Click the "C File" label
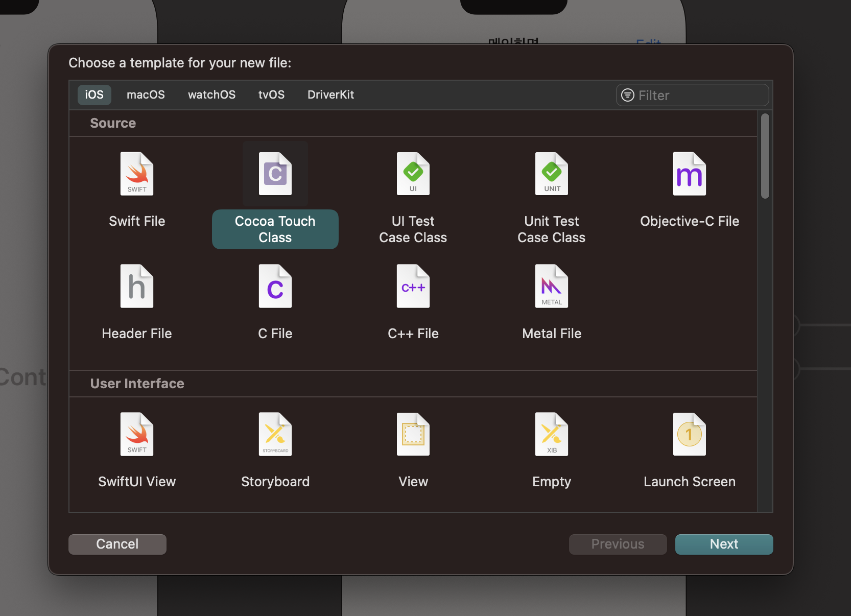 point(275,334)
